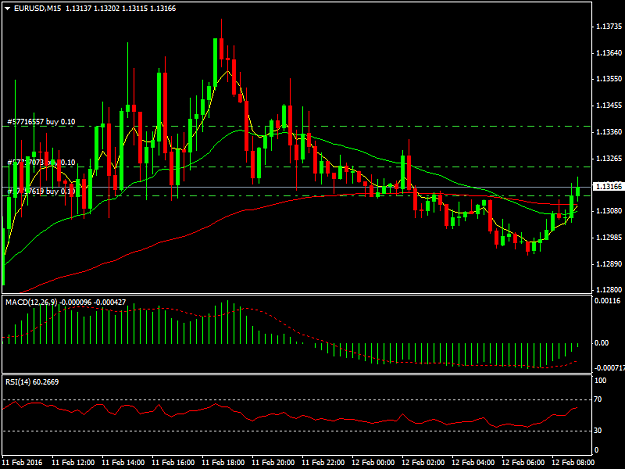
Task: Click the RSI 30 level label
Action: click(x=598, y=430)
